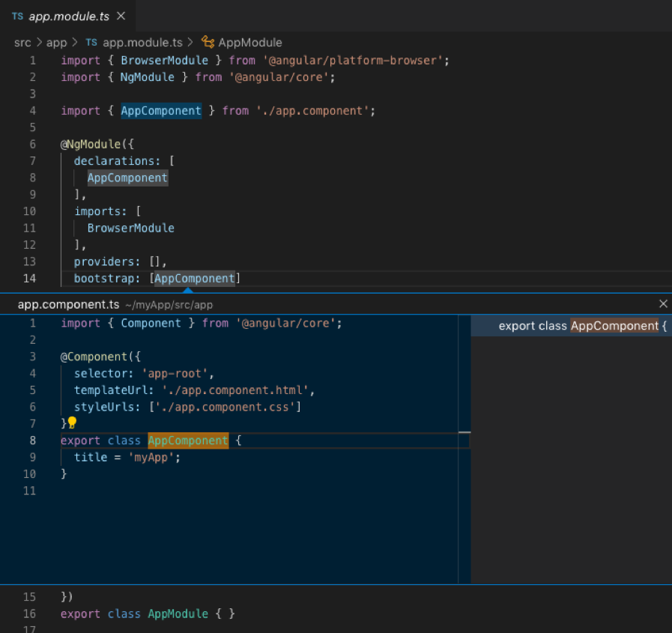
Task: Click the lightbulb quick-fix icon
Action: (x=73, y=422)
